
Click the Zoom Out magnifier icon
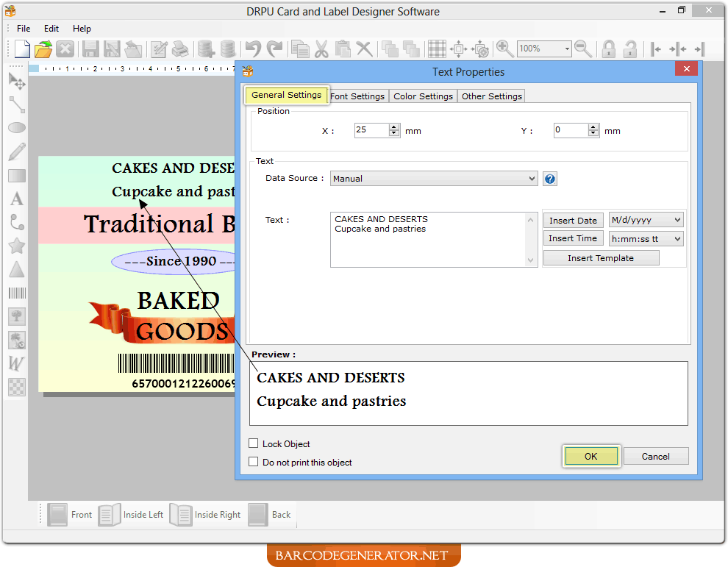pos(583,49)
